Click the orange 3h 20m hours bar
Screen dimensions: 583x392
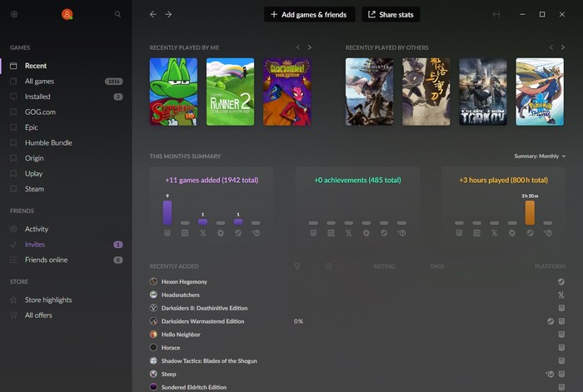[x=530, y=212]
